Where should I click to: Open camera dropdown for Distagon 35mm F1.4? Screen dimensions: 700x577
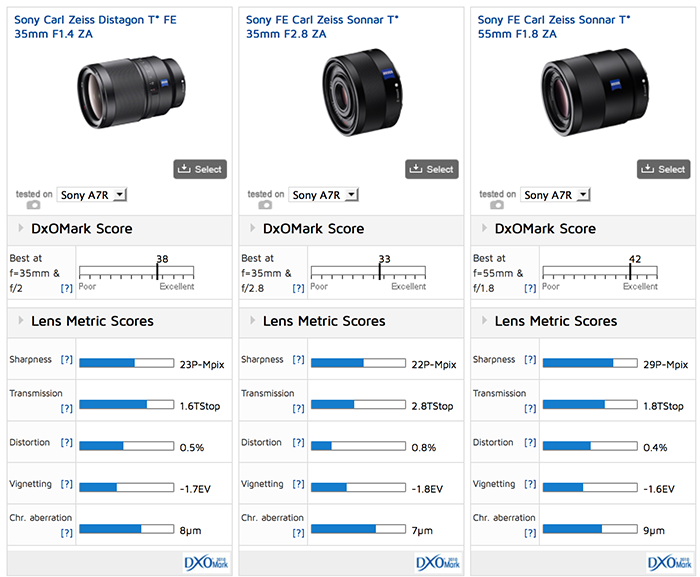pyautogui.click(x=92, y=195)
